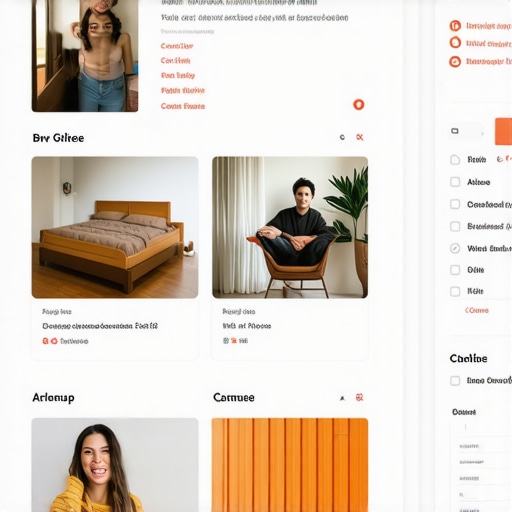This screenshot has width=512, height=512.
Task: Open the wooden bed photo thumbnail
Action: coord(115,227)
